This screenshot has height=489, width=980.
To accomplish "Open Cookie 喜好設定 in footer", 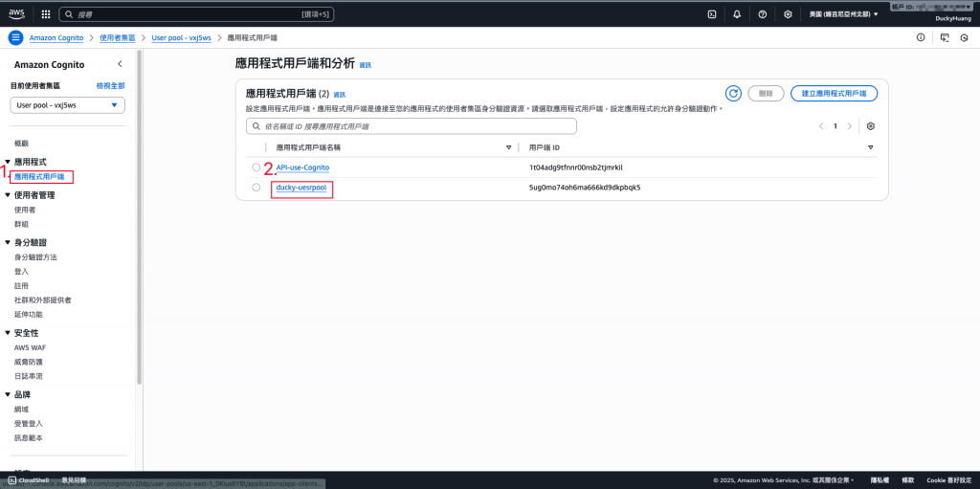I will click(948, 480).
